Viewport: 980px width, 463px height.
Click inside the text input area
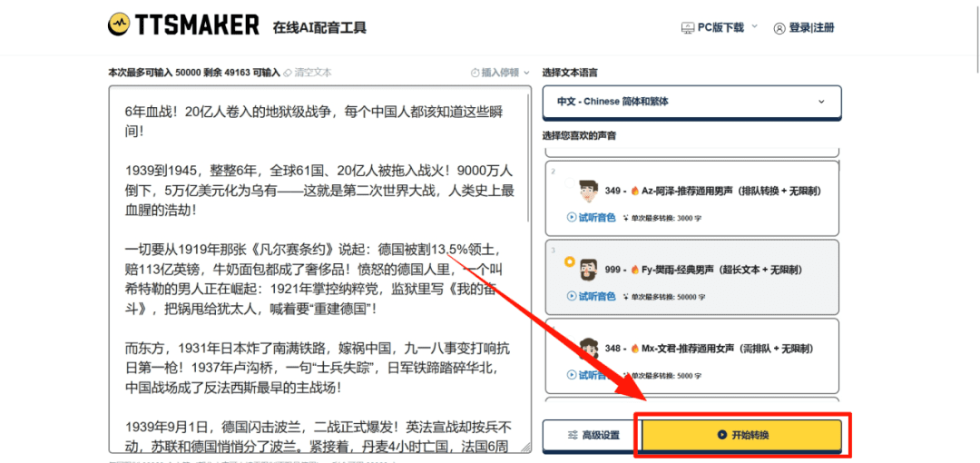(x=318, y=269)
